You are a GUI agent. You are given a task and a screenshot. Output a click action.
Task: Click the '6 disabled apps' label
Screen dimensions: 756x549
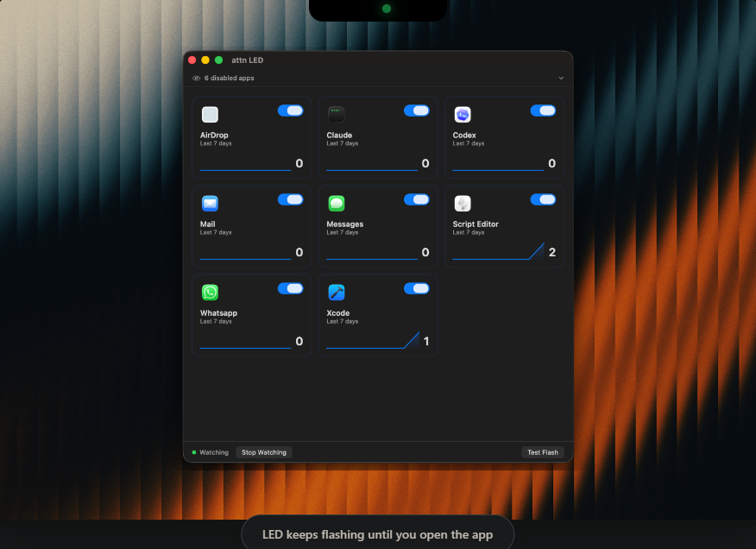pyautogui.click(x=229, y=78)
